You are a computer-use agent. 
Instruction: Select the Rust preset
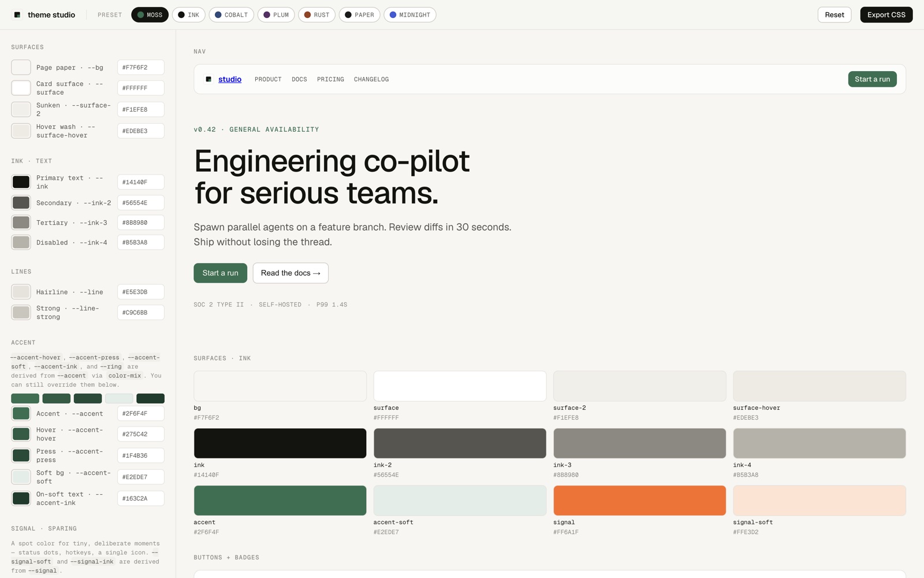pyautogui.click(x=316, y=15)
